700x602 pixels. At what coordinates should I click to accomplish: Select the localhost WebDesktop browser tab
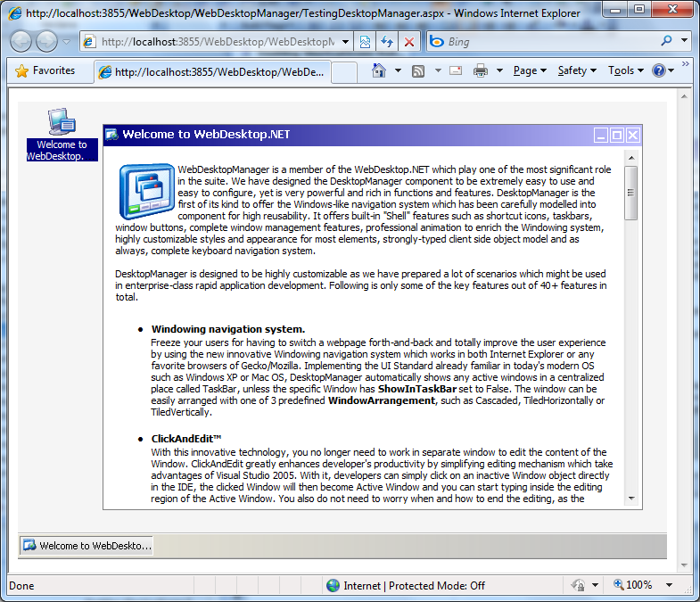point(212,71)
